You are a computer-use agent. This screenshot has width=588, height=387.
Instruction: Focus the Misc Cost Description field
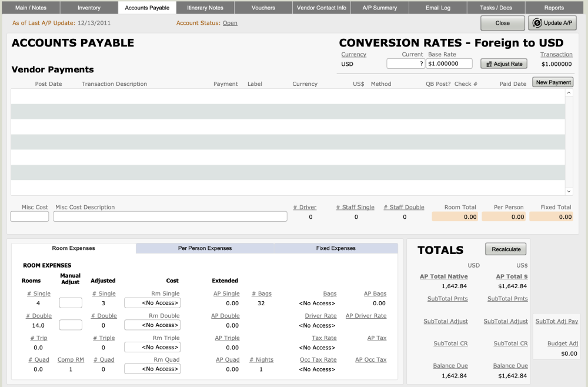pyautogui.click(x=170, y=216)
